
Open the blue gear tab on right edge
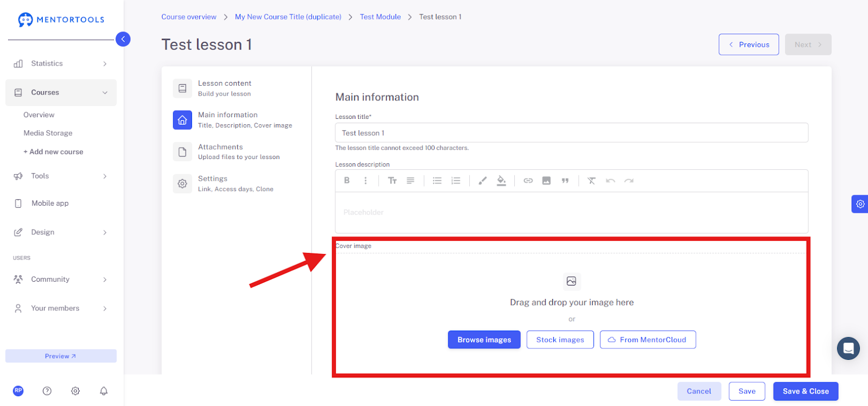click(x=860, y=204)
